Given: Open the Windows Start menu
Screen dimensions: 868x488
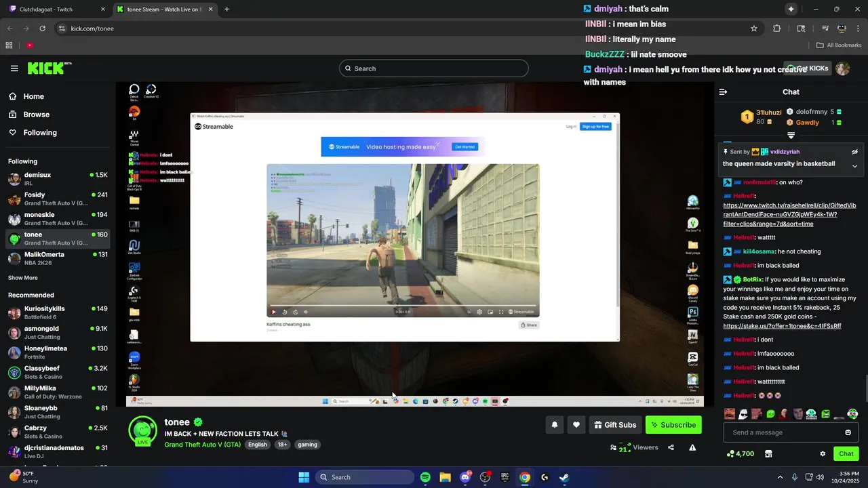Looking at the screenshot, I should tap(304, 477).
